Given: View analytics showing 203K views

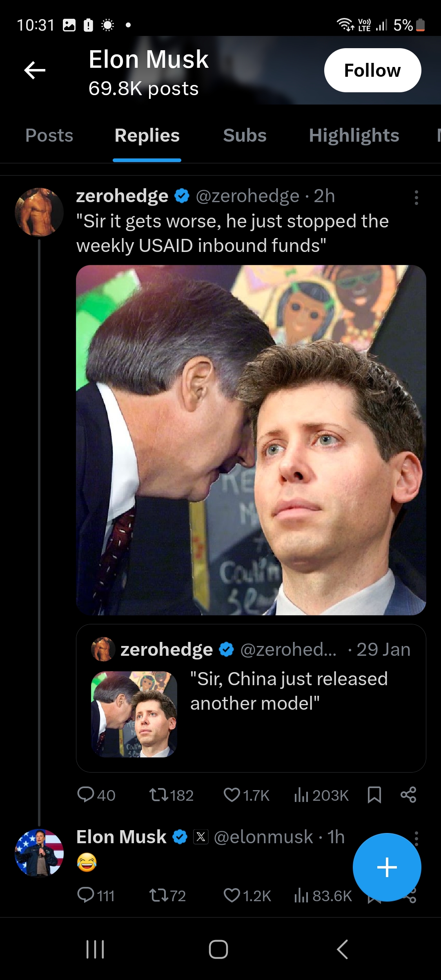Looking at the screenshot, I should pyautogui.click(x=321, y=795).
